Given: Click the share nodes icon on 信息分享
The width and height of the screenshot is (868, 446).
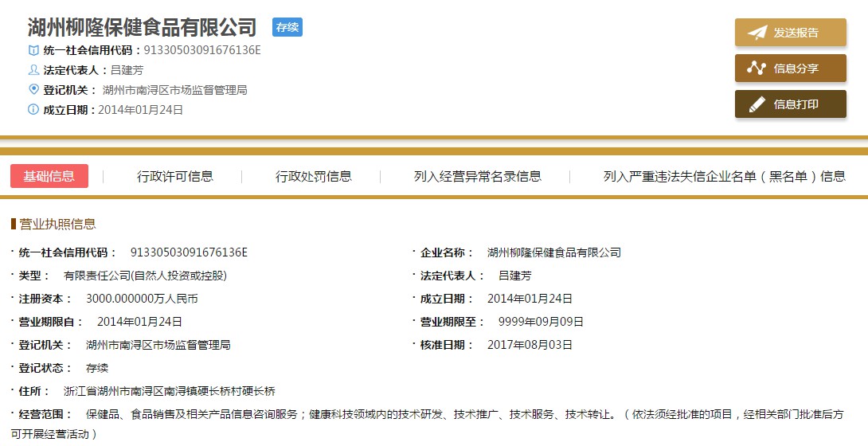Looking at the screenshot, I should coord(756,68).
